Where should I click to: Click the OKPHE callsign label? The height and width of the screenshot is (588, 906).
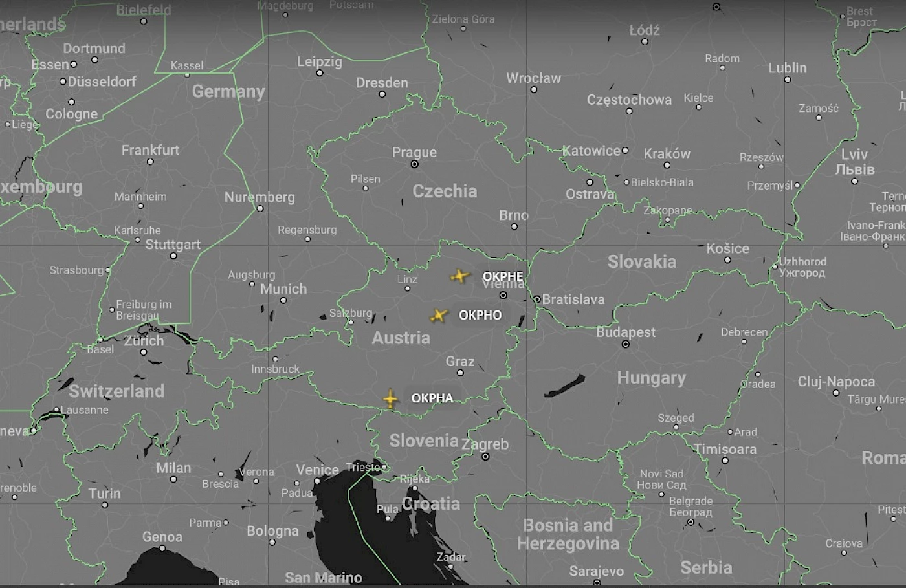tap(503, 276)
